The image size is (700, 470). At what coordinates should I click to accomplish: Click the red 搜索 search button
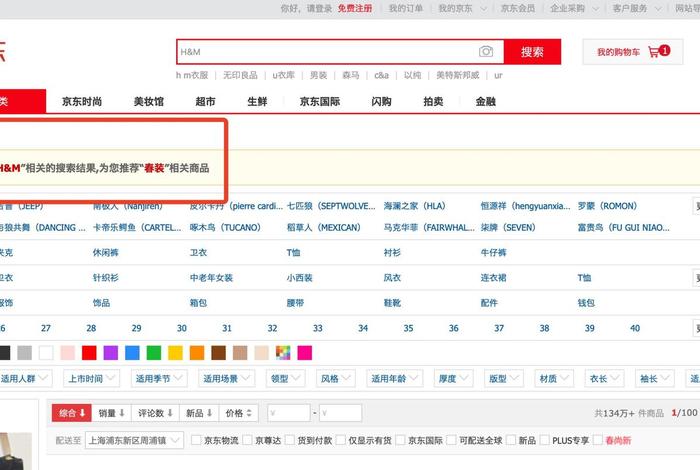[532, 52]
